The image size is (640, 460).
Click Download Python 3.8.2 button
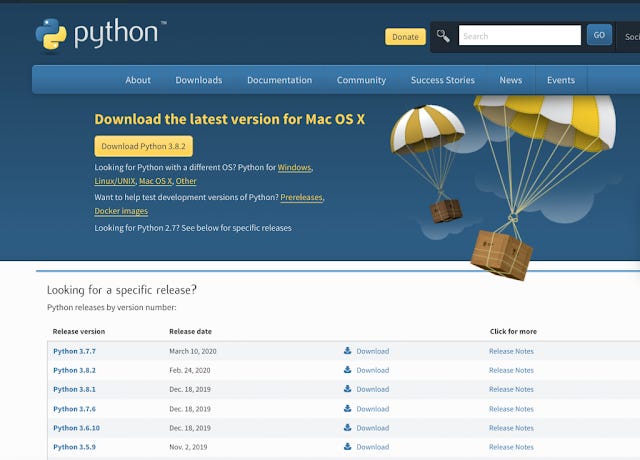tap(144, 146)
